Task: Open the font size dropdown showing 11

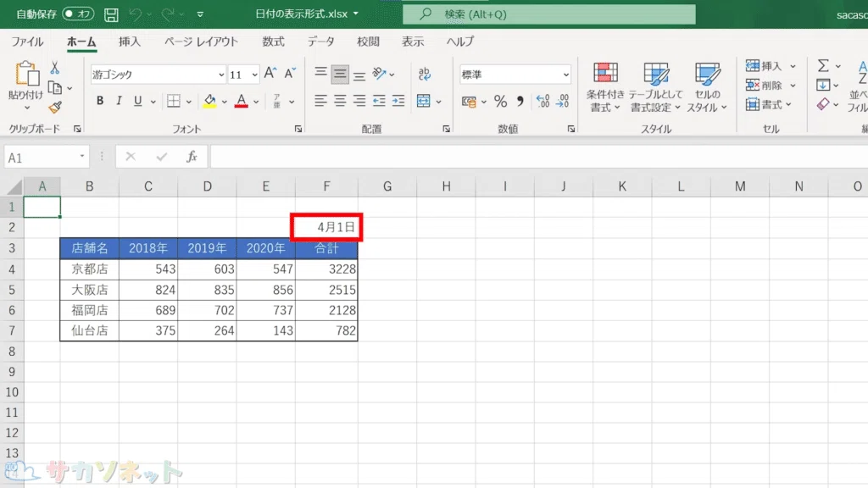Action: click(254, 75)
